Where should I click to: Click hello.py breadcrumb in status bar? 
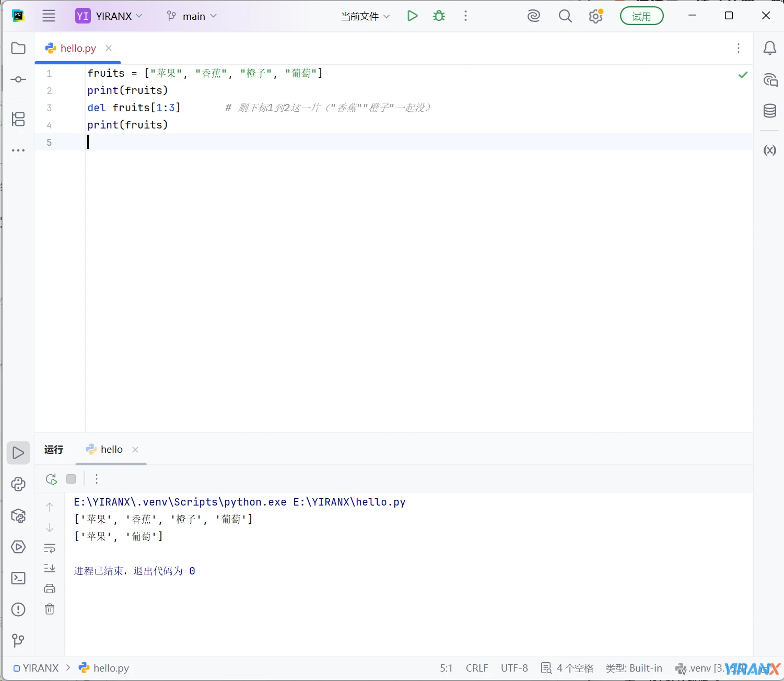[x=103, y=668]
